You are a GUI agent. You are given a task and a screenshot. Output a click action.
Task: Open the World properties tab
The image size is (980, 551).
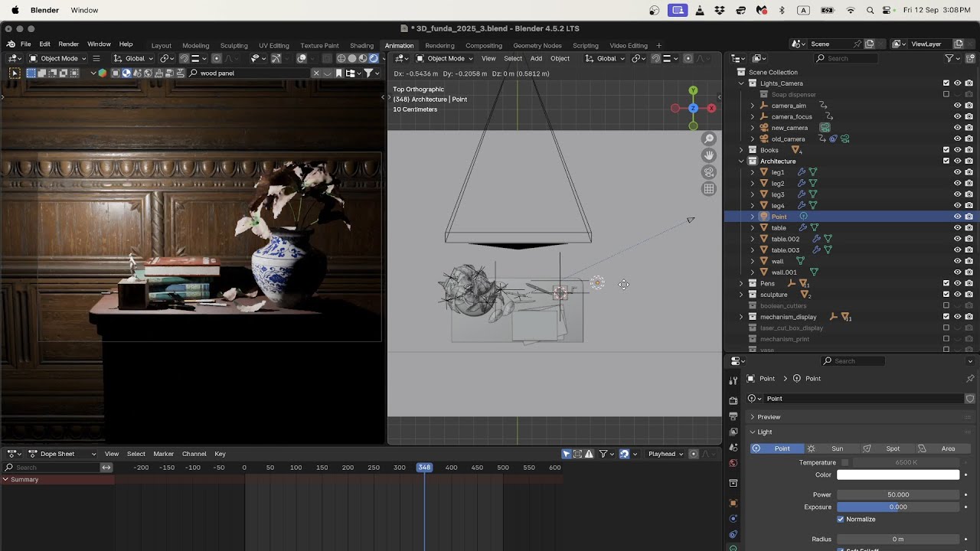pos(733,463)
